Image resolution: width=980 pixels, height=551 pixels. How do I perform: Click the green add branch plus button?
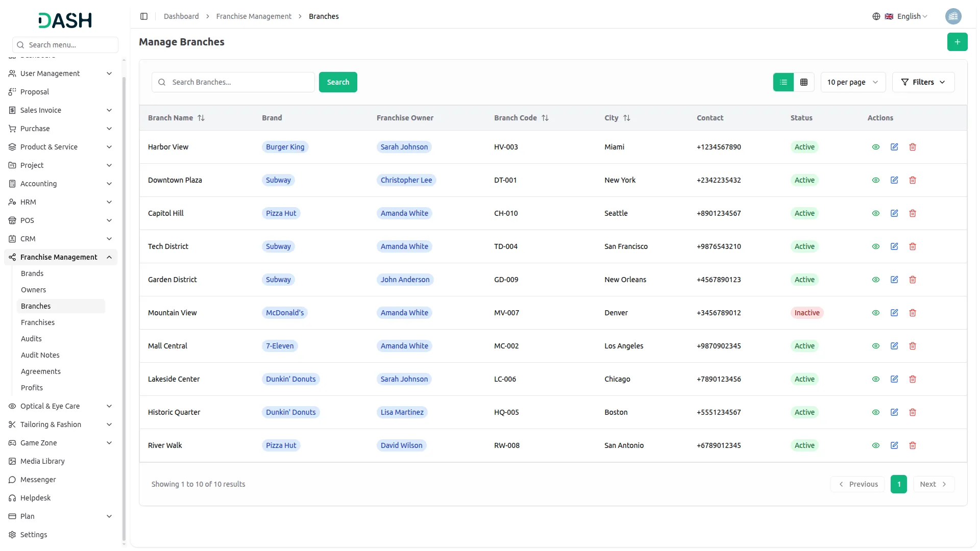[x=957, y=42]
